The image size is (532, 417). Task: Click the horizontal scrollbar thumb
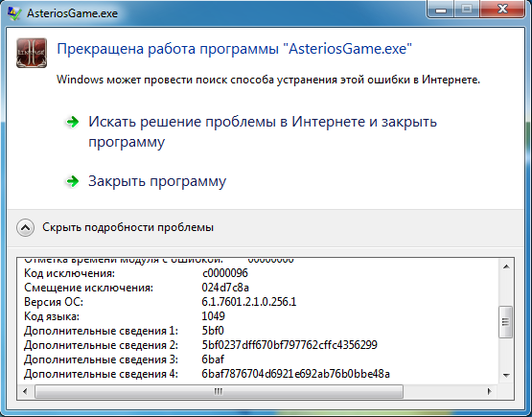click(219, 391)
